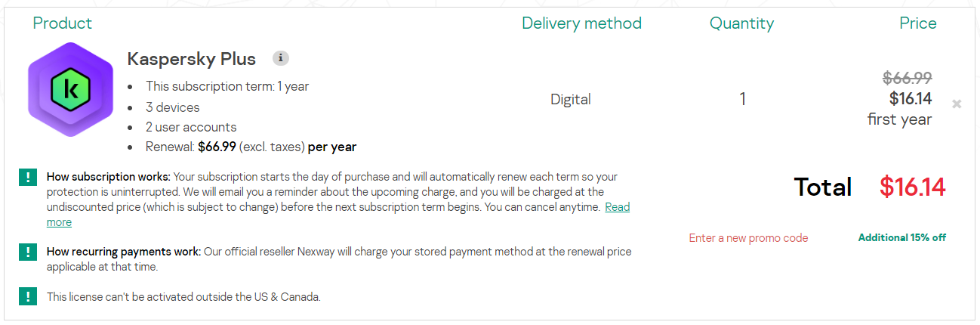980x325 pixels.
Task: Click the Delivery method column header
Action: coord(581,23)
